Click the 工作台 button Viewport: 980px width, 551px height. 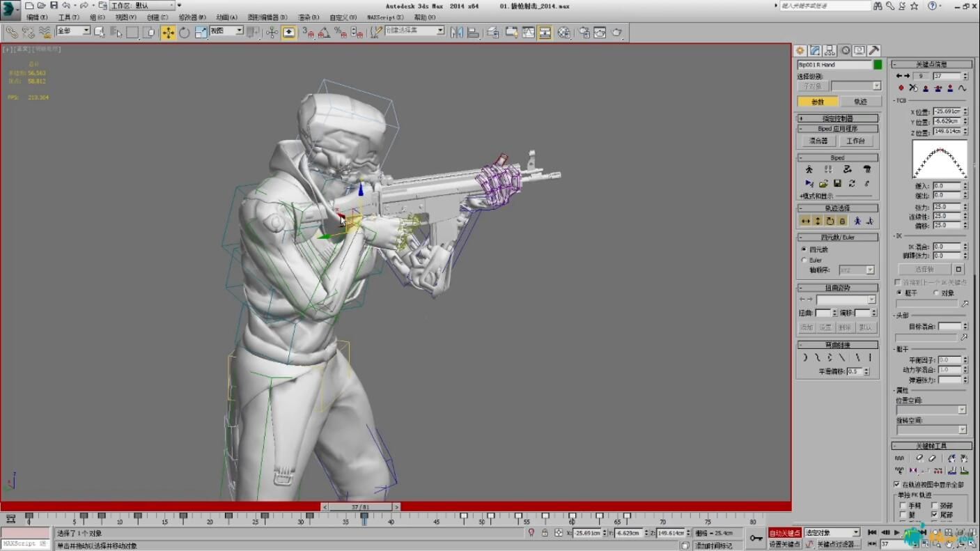[855, 141]
